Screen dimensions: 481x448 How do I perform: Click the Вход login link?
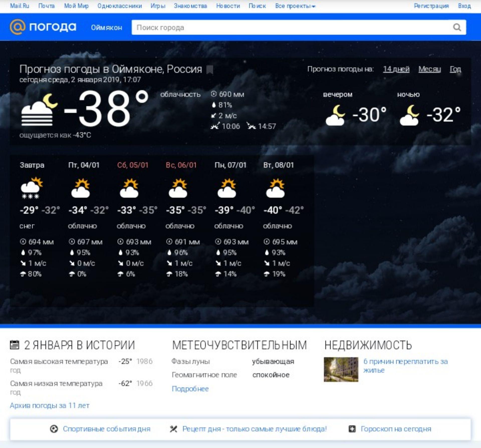point(464,6)
